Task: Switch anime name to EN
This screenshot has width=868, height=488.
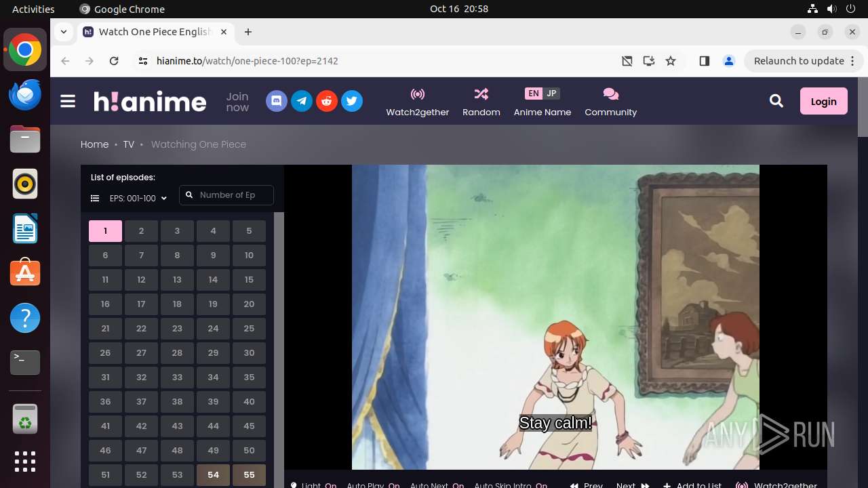Action: [x=534, y=94]
